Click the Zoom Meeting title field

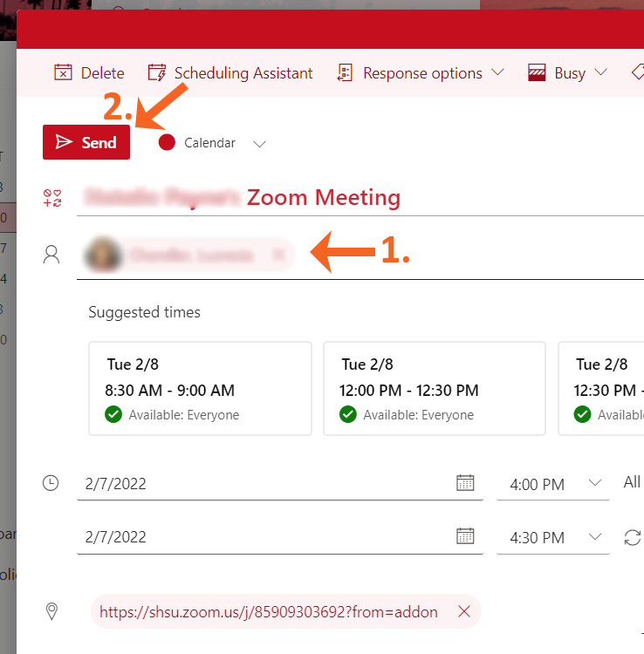click(323, 198)
